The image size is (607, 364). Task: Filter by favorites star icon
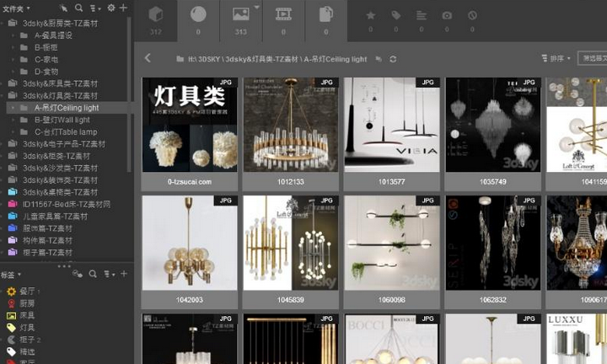coord(370,15)
